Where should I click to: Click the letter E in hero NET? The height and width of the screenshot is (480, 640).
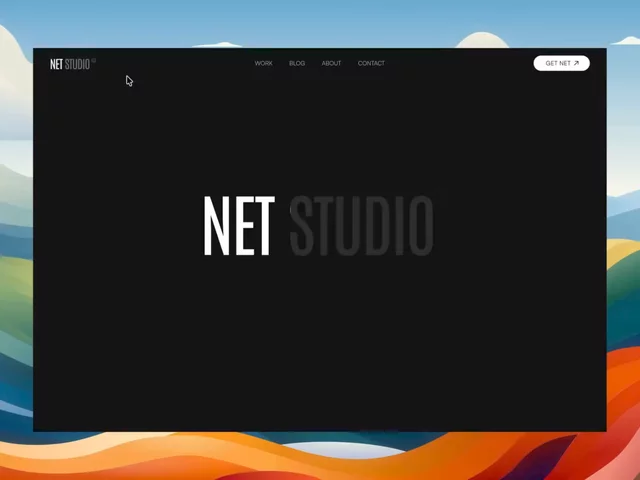(x=244, y=226)
